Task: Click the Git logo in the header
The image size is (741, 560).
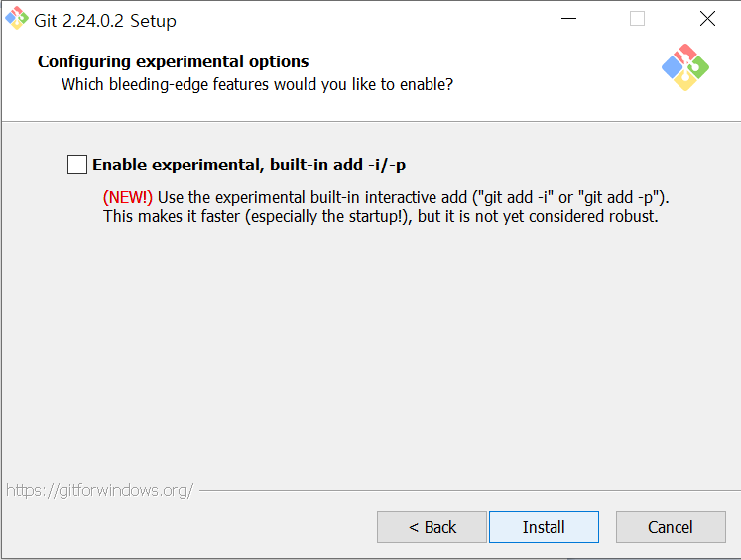Action: pyautogui.click(x=685, y=67)
